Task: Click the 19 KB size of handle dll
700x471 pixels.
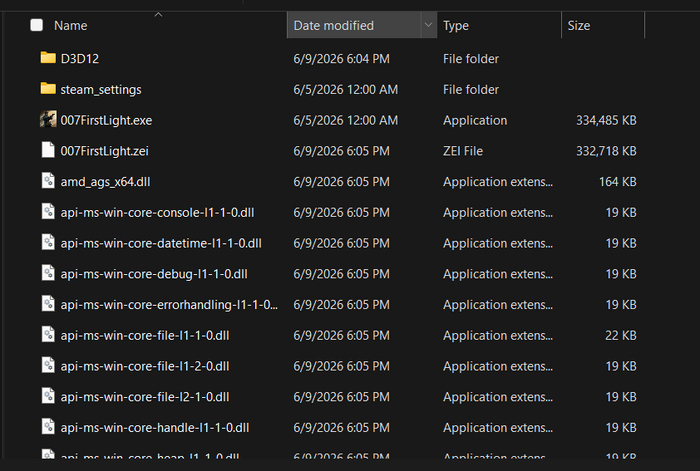Action: pyautogui.click(x=621, y=428)
